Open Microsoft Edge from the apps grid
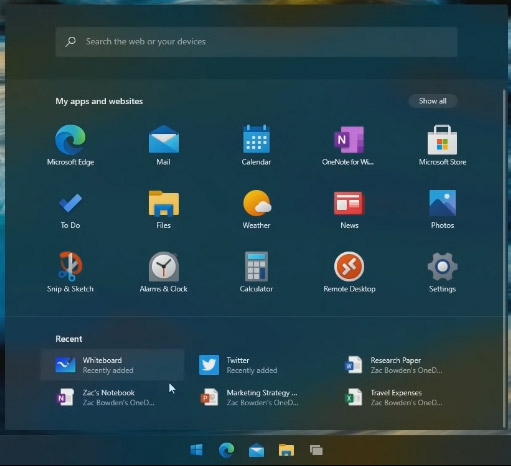Viewport: 511px width, 466px height. pos(70,145)
